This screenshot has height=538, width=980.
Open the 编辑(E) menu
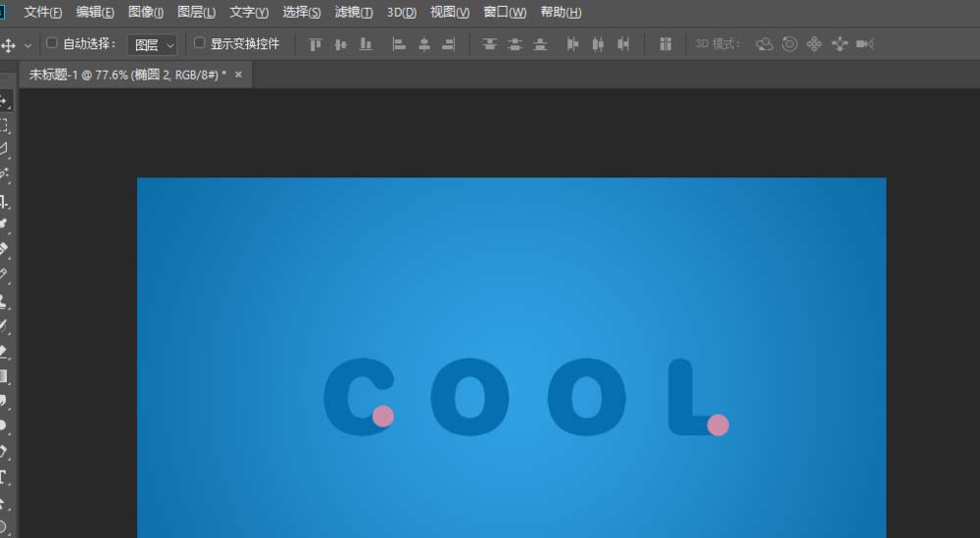pos(95,12)
